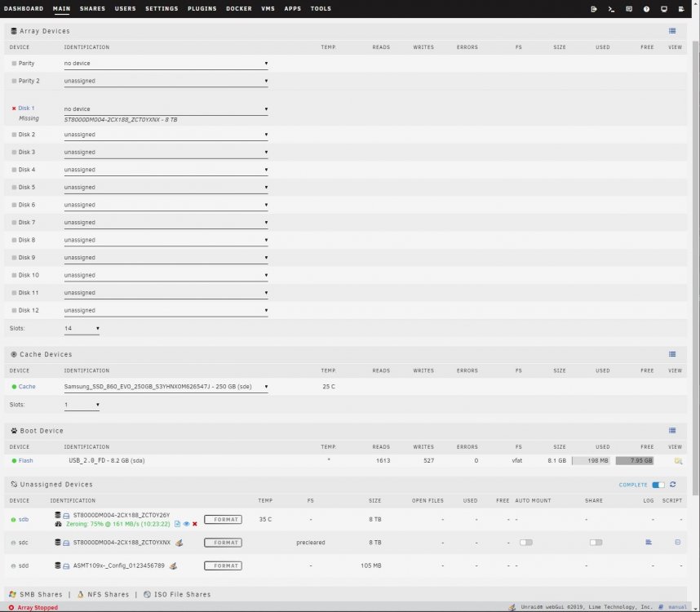Click the Flash used space bar 198 MB

pos(591,461)
